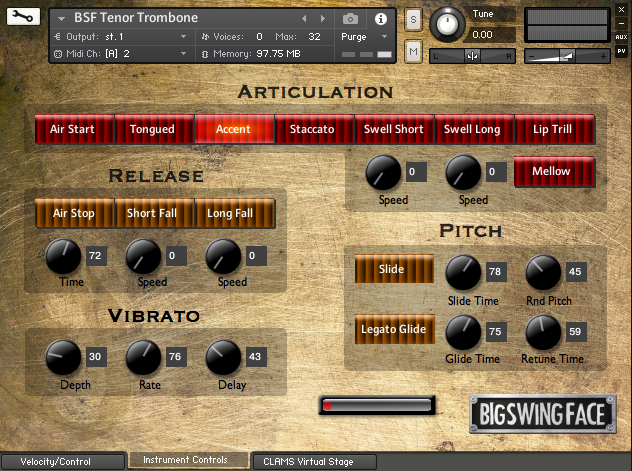This screenshot has height=471, width=632.
Task: Select the Air Start articulation
Action: pyautogui.click(x=75, y=129)
